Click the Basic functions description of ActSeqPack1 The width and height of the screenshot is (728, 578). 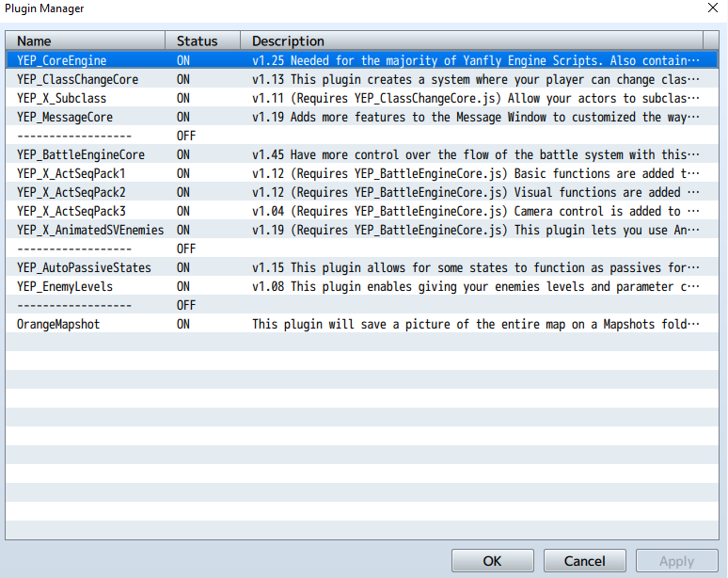476,174
